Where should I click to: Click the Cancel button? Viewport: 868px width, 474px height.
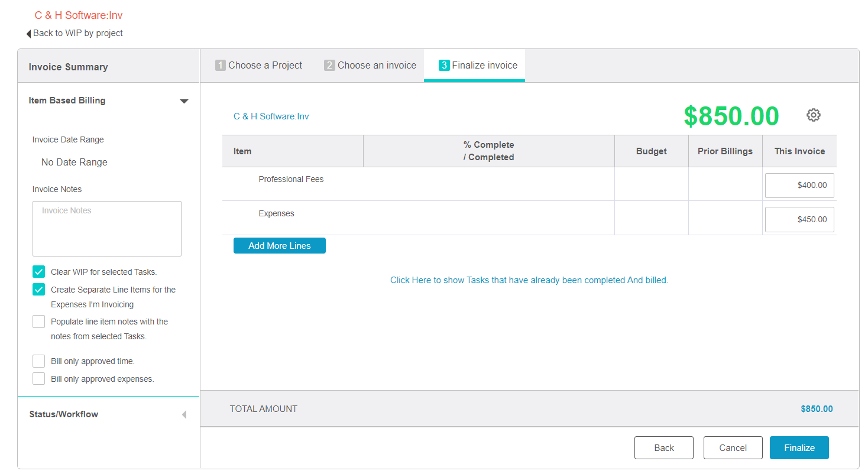coord(733,448)
